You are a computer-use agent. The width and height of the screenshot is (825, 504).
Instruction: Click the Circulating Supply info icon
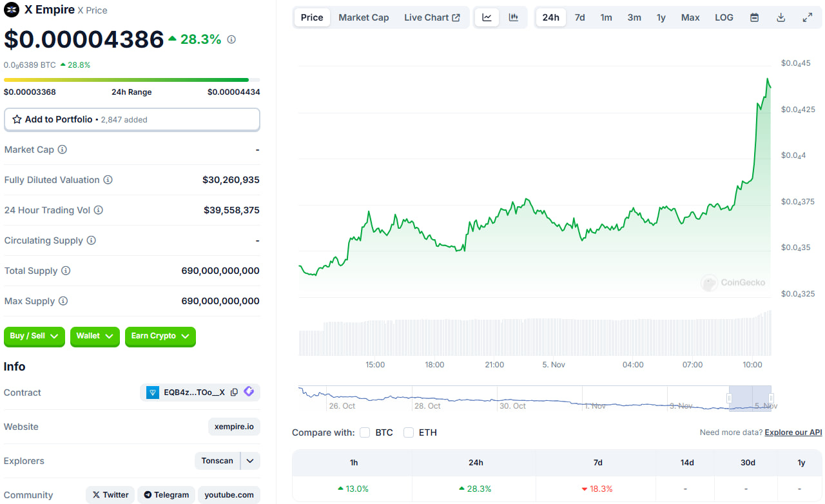92,240
